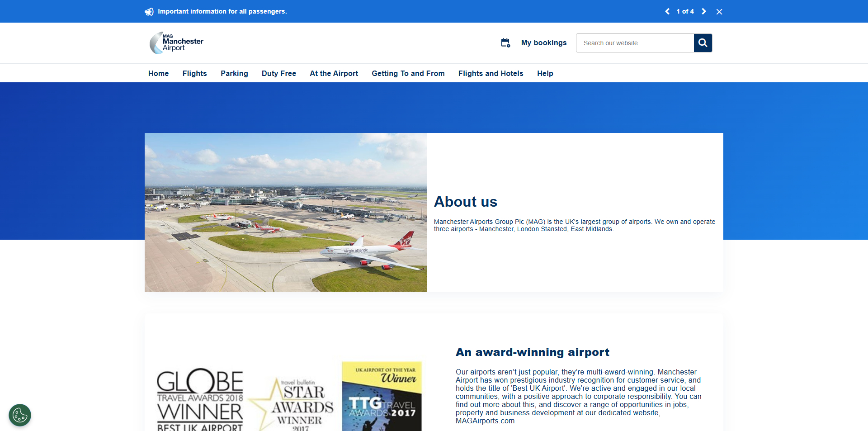Click the Important information for all passengers text

[222, 11]
